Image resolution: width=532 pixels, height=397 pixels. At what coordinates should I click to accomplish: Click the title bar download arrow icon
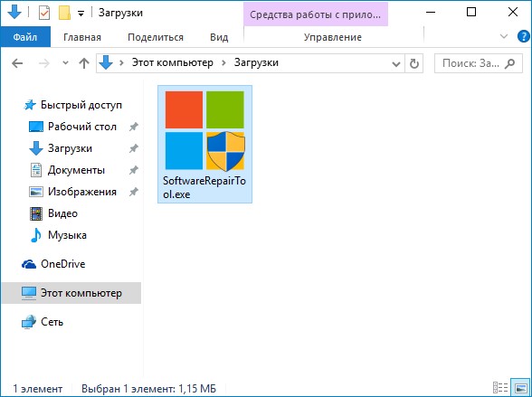14,12
